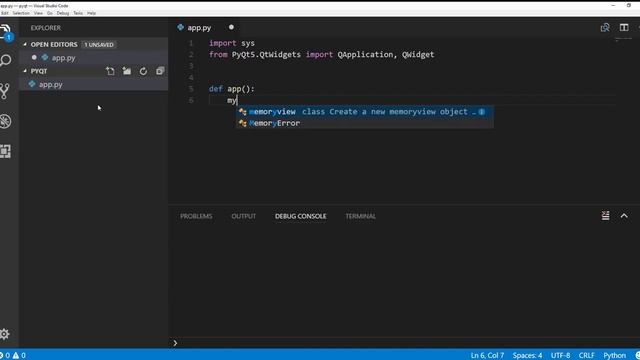
Task: Open the Selection menu
Action: click(x=21, y=13)
